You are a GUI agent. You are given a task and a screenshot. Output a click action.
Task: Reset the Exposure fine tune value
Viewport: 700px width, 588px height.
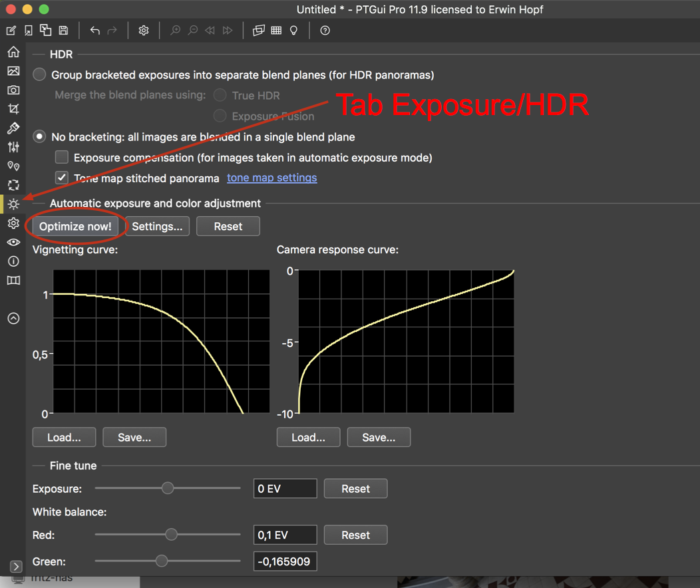click(356, 488)
